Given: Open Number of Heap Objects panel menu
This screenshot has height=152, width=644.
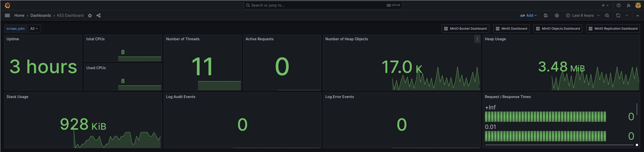Looking at the screenshot, I should (x=477, y=39).
